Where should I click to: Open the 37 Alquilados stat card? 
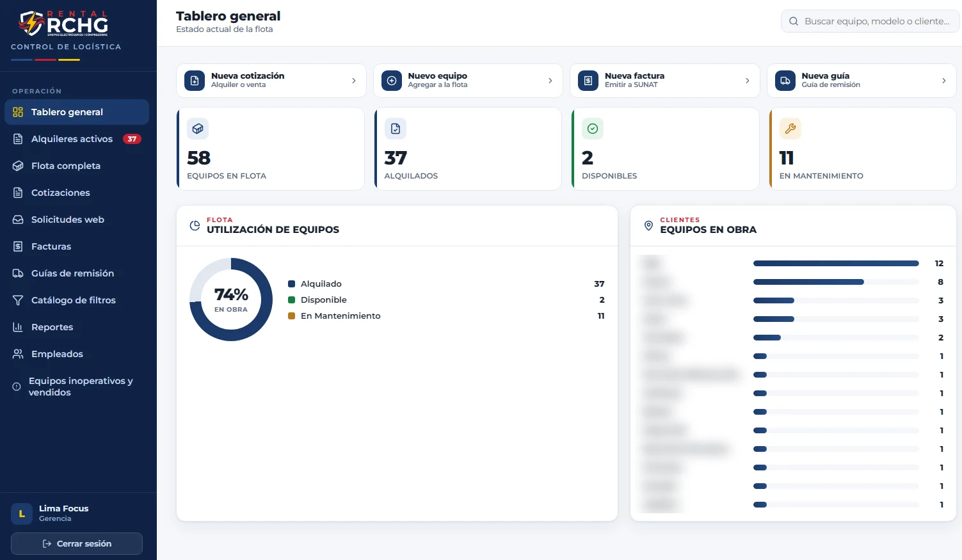click(x=468, y=148)
